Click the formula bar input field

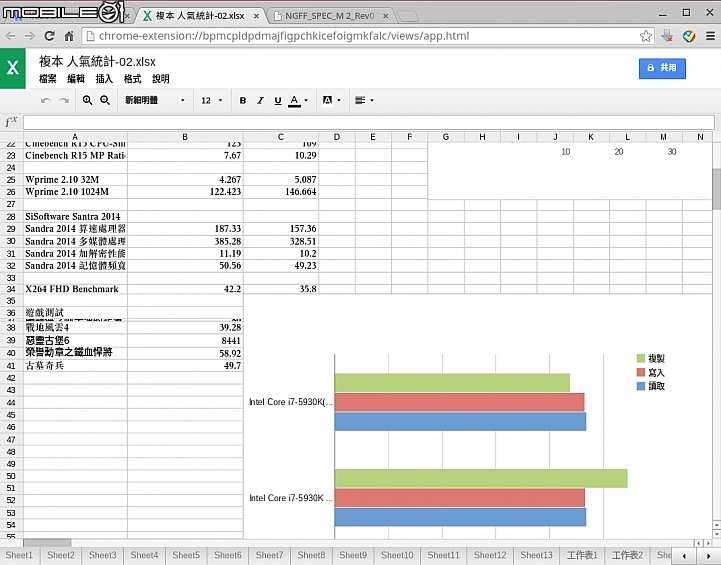pyautogui.click(x=369, y=122)
